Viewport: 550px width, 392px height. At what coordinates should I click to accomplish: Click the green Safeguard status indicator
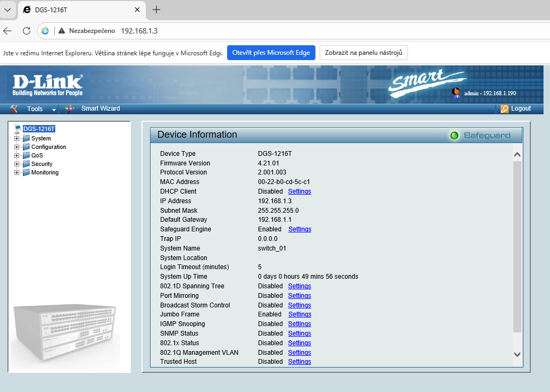pyautogui.click(x=454, y=135)
